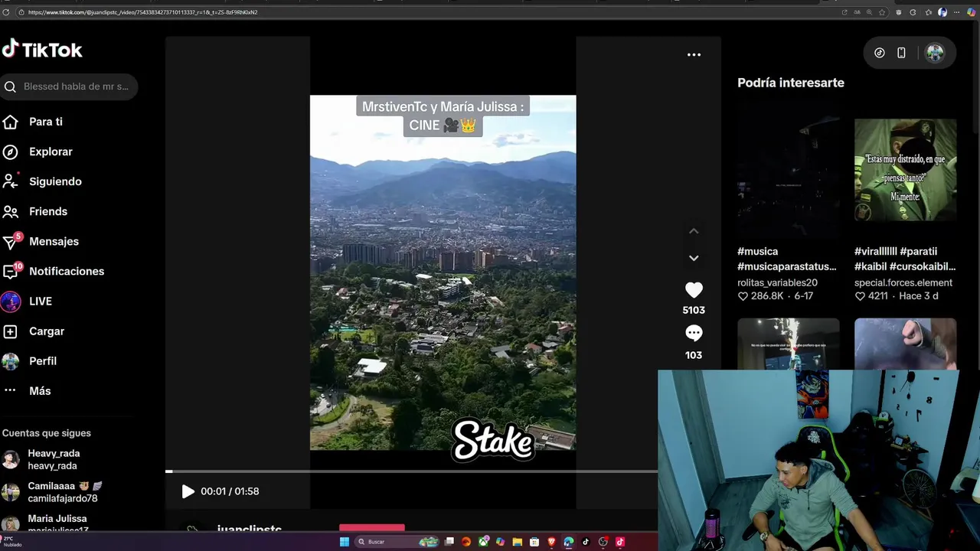Open the sparkler video thumbnail
This screenshot has height=551, width=980.
pos(788,344)
